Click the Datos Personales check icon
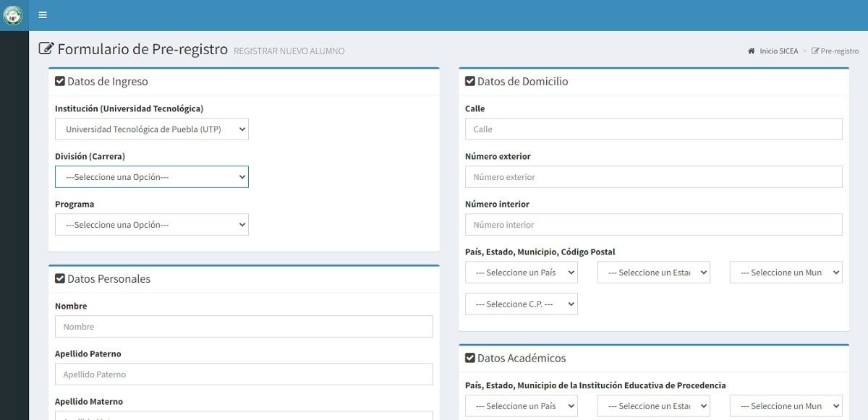The width and height of the screenshot is (868, 420). click(60, 279)
